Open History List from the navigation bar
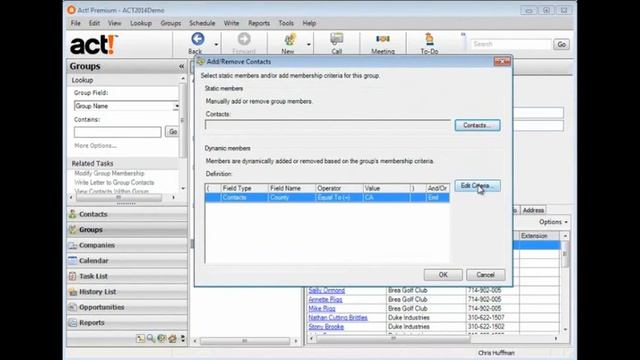 pyautogui.click(x=127, y=292)
